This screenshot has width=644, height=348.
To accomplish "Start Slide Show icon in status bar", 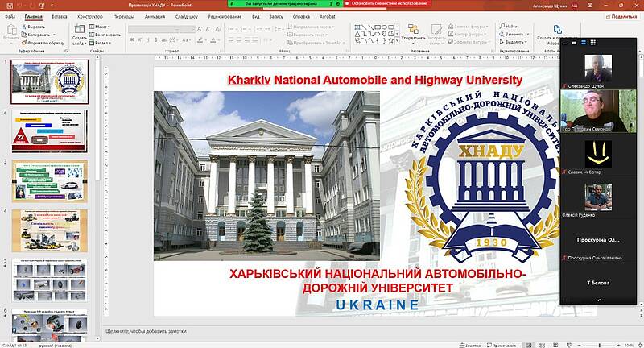I will pyautogui.click(x=568, y=345).
